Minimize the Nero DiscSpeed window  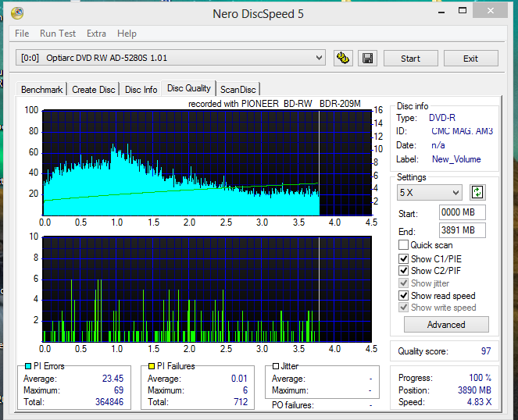[x=441, y=11]
